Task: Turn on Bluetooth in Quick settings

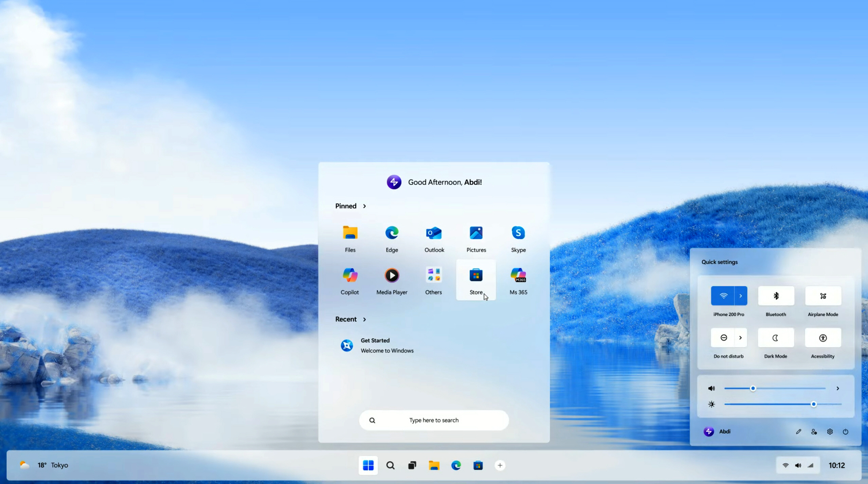Action: pos(775,296)
